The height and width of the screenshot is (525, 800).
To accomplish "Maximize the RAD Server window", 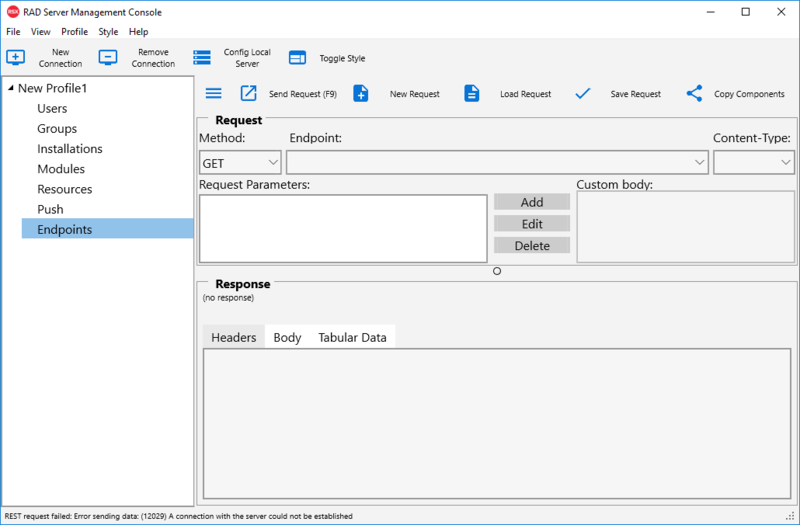I will click(745, 12).
